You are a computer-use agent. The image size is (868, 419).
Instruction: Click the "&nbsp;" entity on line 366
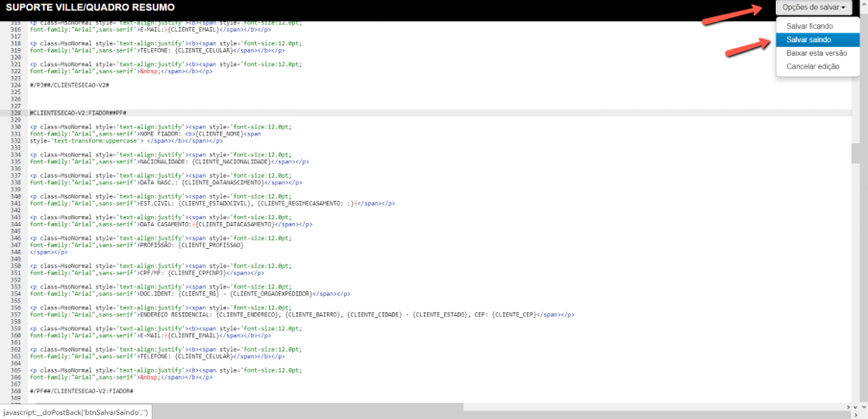[x=149, y=378]
